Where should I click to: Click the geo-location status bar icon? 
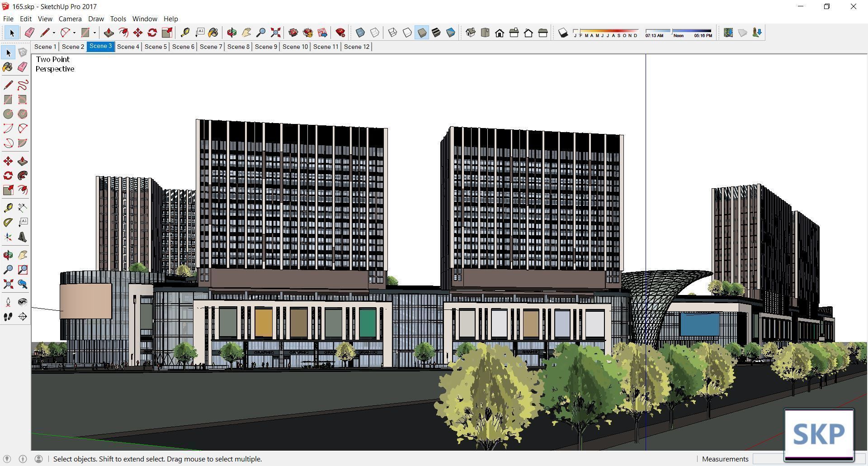(7, 459)
